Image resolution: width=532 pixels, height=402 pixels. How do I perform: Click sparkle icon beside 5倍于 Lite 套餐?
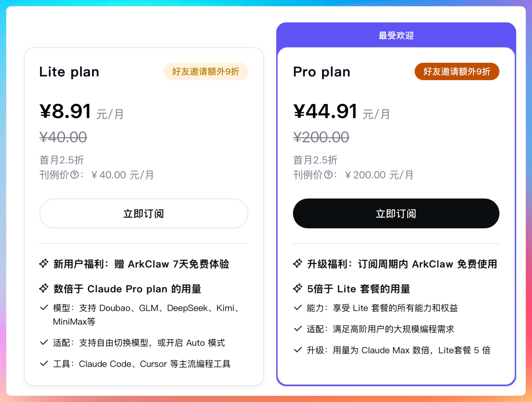click(298, 288)
